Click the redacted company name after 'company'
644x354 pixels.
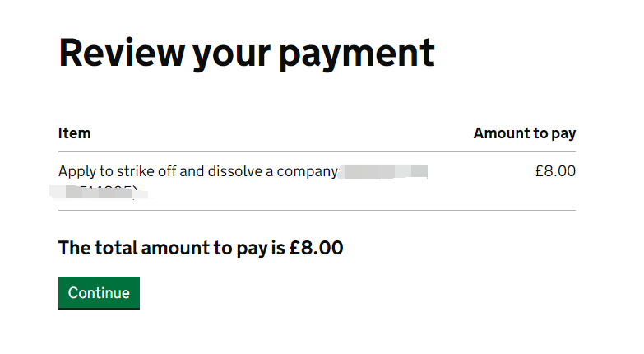(384, 172)
